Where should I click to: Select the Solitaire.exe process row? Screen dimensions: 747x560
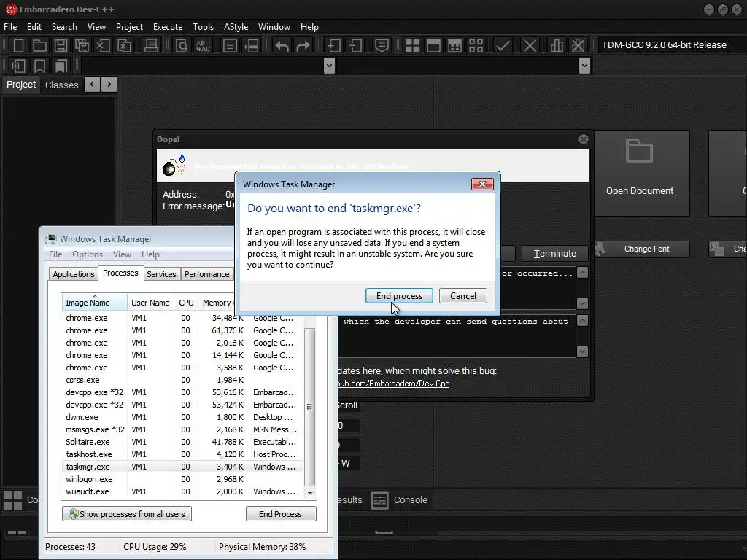pyautogui.click(x=182, y=442)
